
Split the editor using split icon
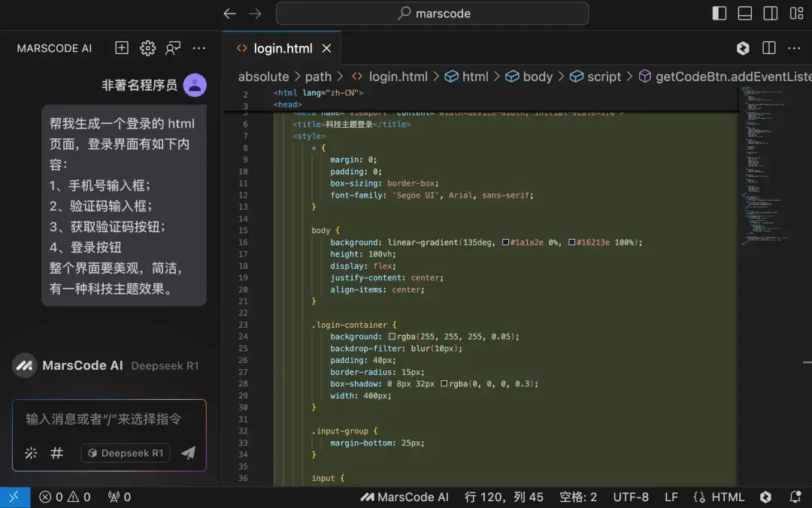click(768, 47)
